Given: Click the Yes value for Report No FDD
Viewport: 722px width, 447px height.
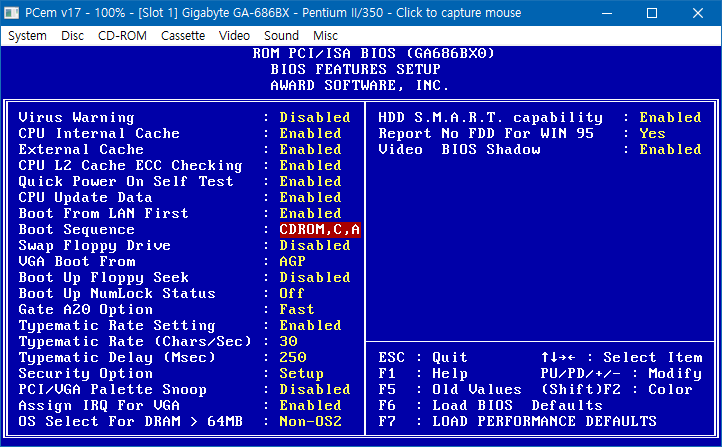Looking at the screenshot, I should [652, 133].
